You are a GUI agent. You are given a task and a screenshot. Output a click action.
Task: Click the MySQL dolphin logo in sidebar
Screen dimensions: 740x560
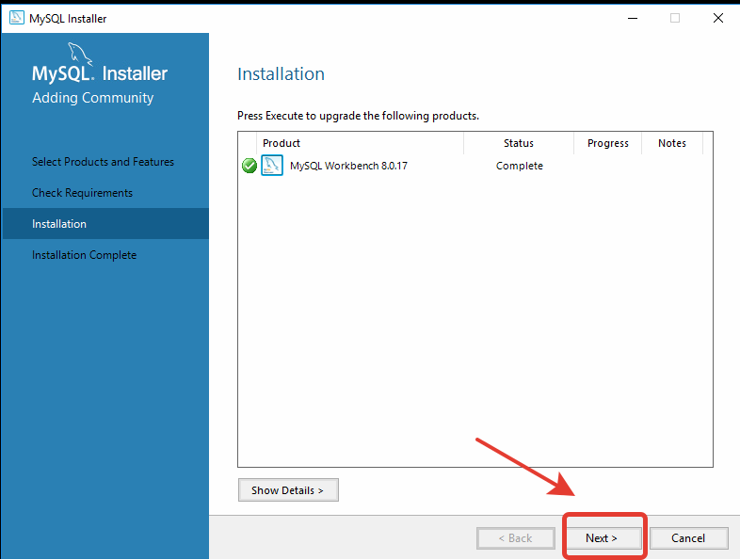tap(79, 54)
